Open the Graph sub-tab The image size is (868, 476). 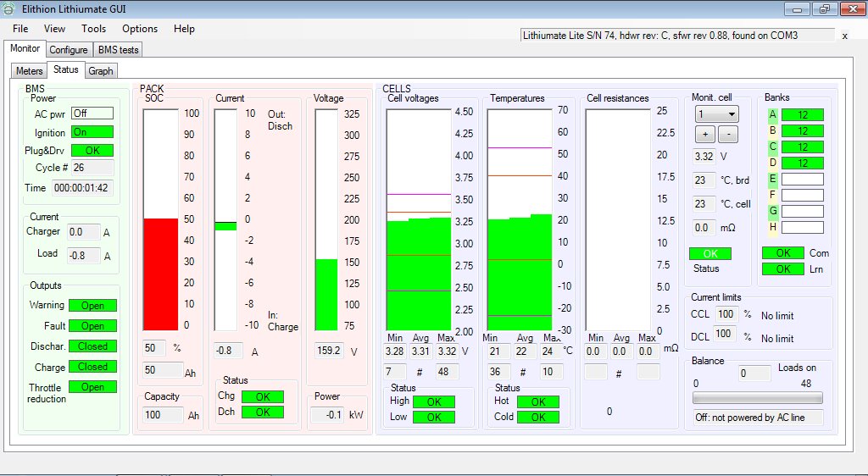coord(101,71)
